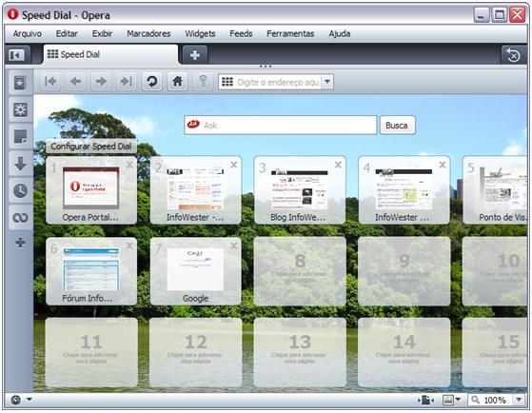Open the Marcadores menu
This screenshot has height=413, width=532.
[x=148, y=33]
